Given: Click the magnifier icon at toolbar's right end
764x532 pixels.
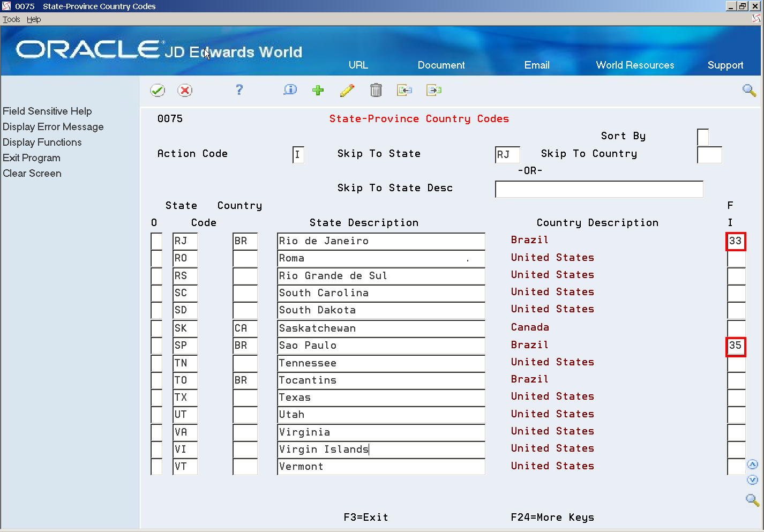Looking at the screenshot, I should point(750,91).
